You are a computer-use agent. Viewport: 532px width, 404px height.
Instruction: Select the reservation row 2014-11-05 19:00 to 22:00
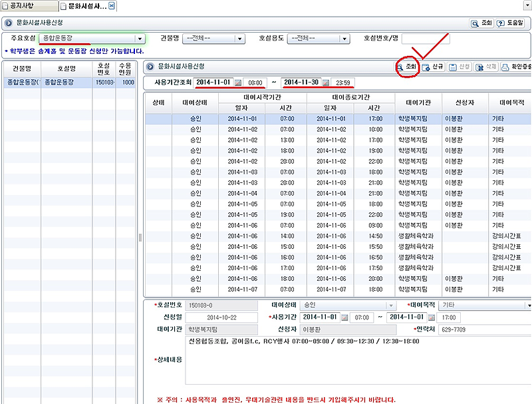(x=338, y=215)
